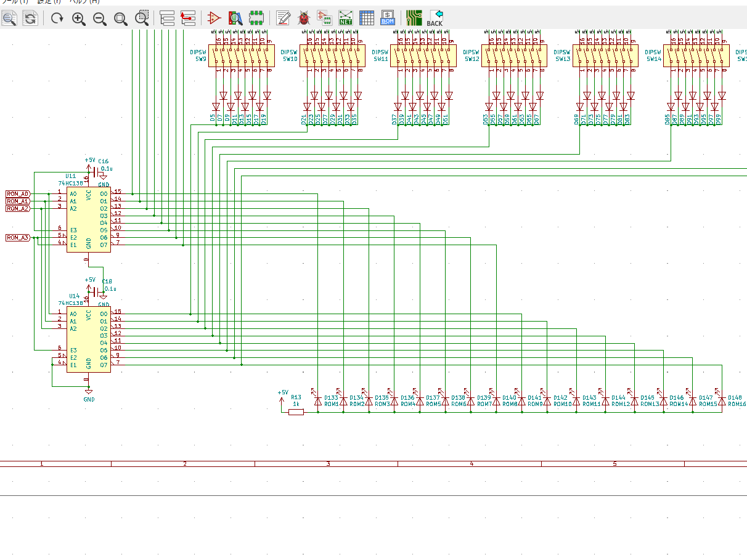Run the electrical rules check ladybug
Viewport: 747px width, 560px height.
(x=304, y=18)
